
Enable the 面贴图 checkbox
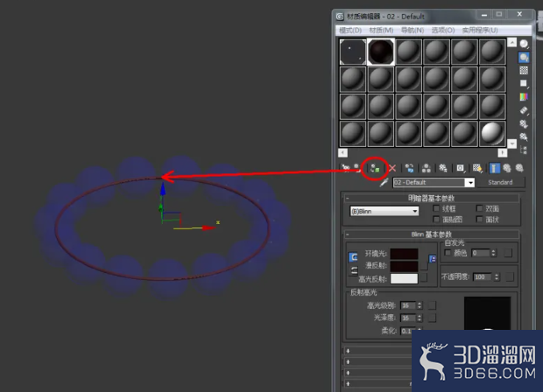[x=436, y=219]
